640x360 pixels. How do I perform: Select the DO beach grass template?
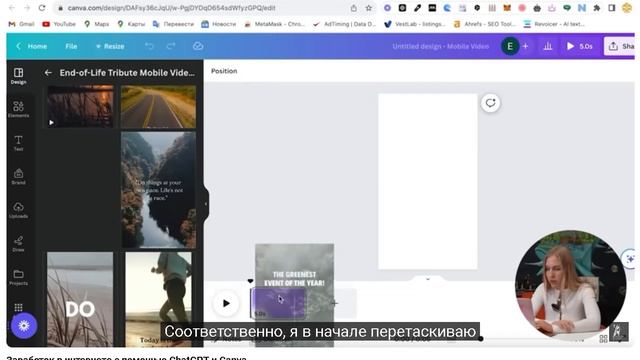coord(80,300)
